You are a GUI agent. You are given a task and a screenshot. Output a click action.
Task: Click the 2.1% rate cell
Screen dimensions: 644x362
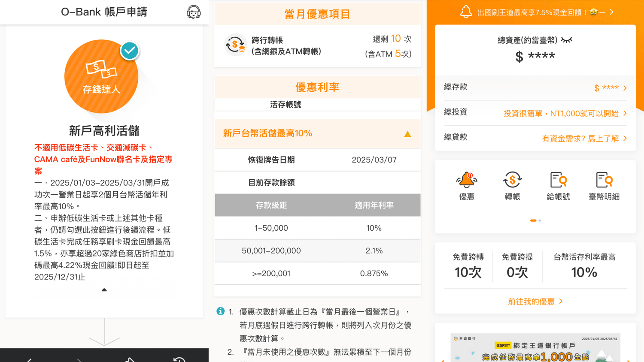tap(374, 251)
